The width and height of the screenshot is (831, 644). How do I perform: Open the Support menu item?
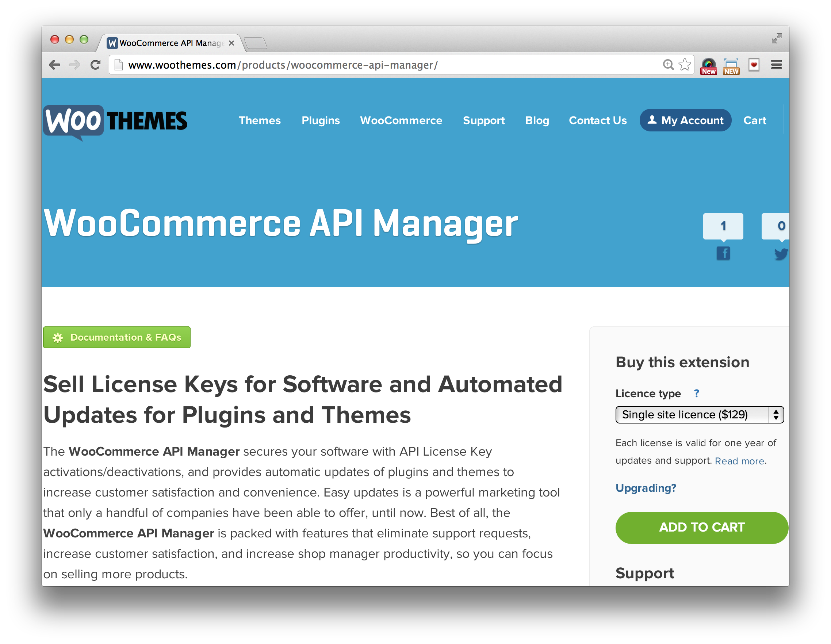pos(484,120)
